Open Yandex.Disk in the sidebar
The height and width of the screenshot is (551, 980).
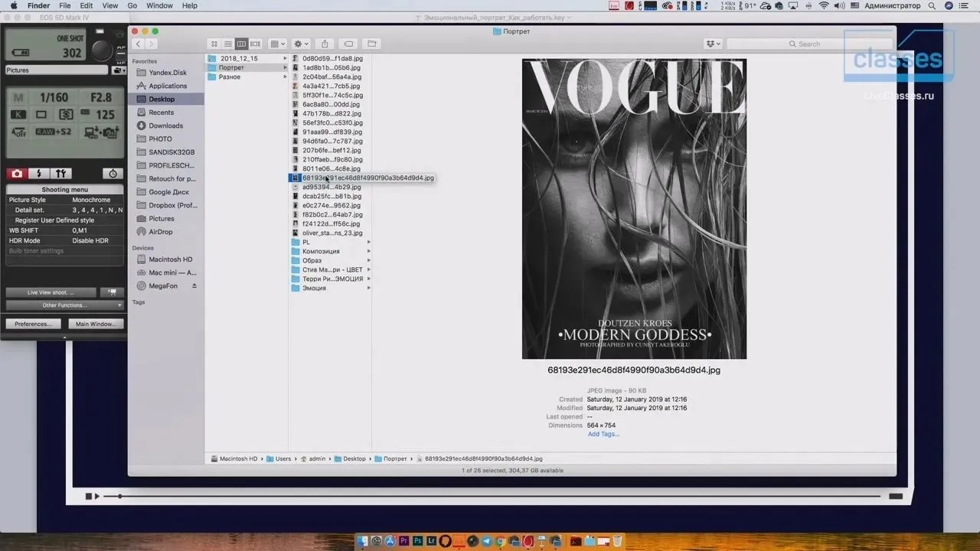pos(167,73)
